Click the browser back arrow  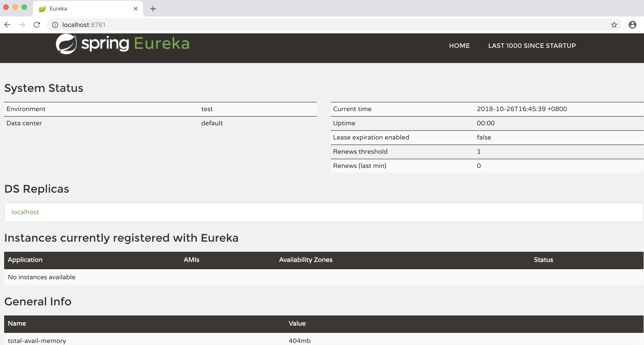click(x=8, y=25)
